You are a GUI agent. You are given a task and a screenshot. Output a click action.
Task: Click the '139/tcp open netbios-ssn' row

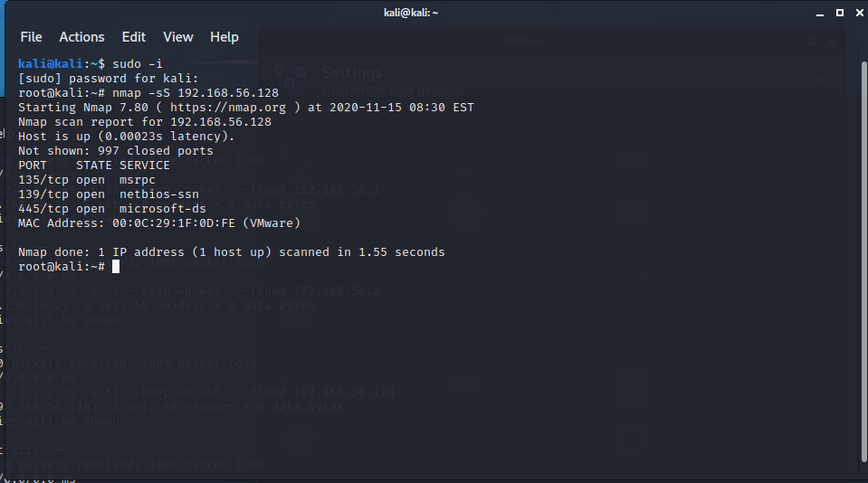(x=109, y=194)
